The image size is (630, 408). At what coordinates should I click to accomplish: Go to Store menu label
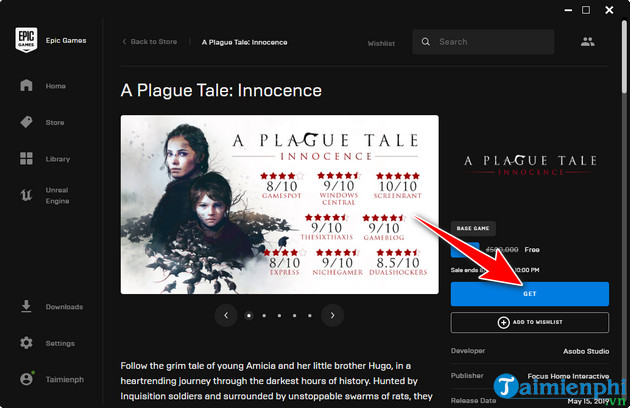pyautogui.click(x=55, y=123)
